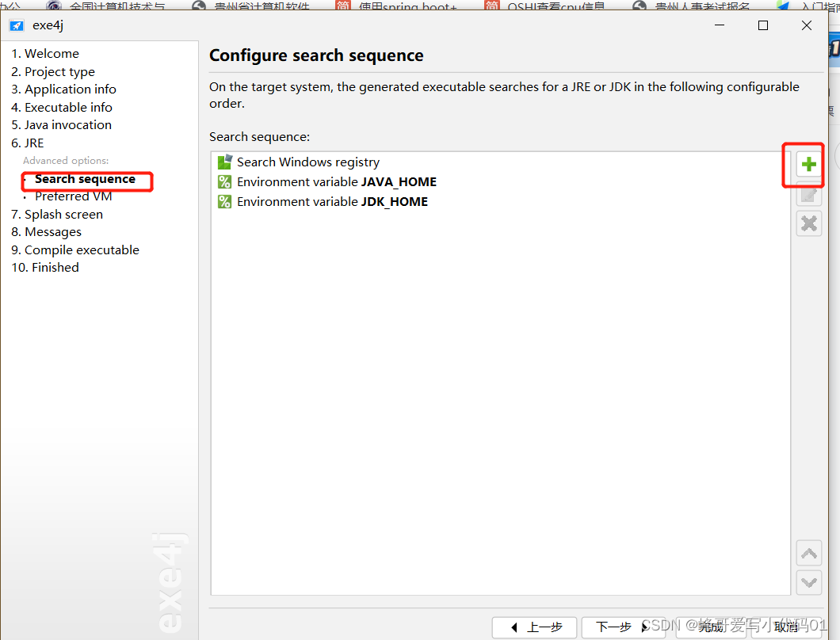The height and width of the screenshot is (640, 840).
Task: Open step 8. Messages
Action: point(46,232)
